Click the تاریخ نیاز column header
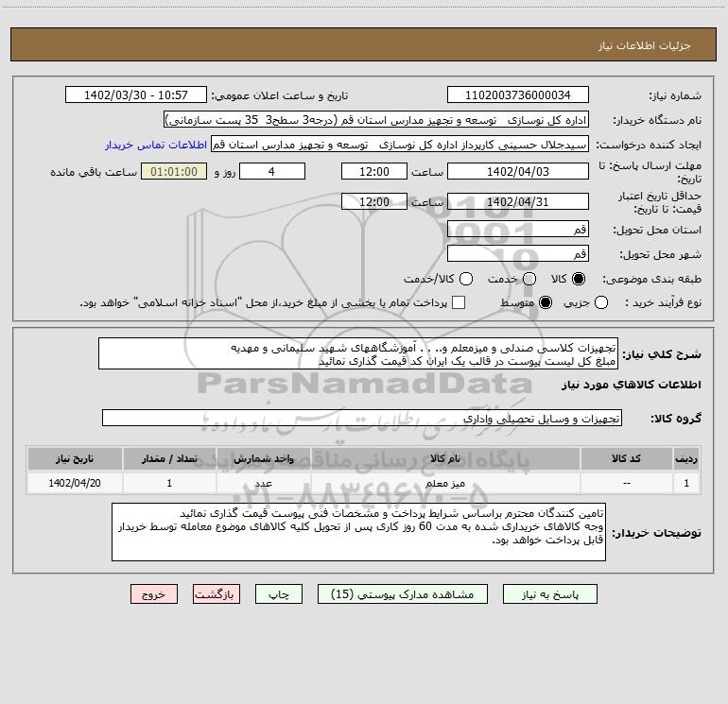The height and width of the screenshot is (704, 728). coord(75,459)
